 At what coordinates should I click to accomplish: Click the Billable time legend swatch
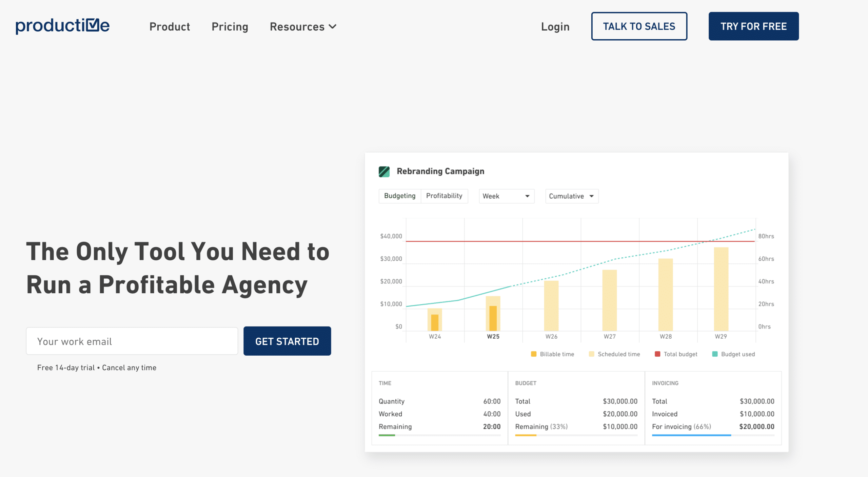click(533, 354)
